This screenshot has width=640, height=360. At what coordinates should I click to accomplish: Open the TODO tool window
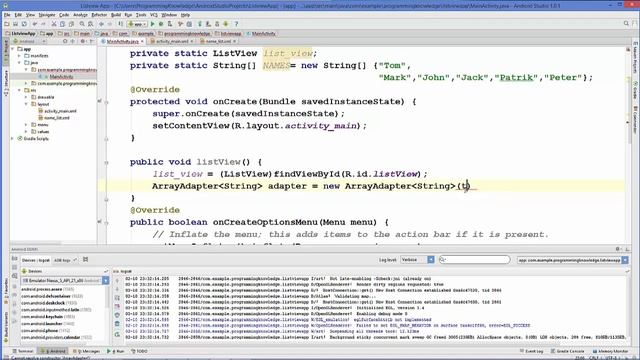click(139, 351)
